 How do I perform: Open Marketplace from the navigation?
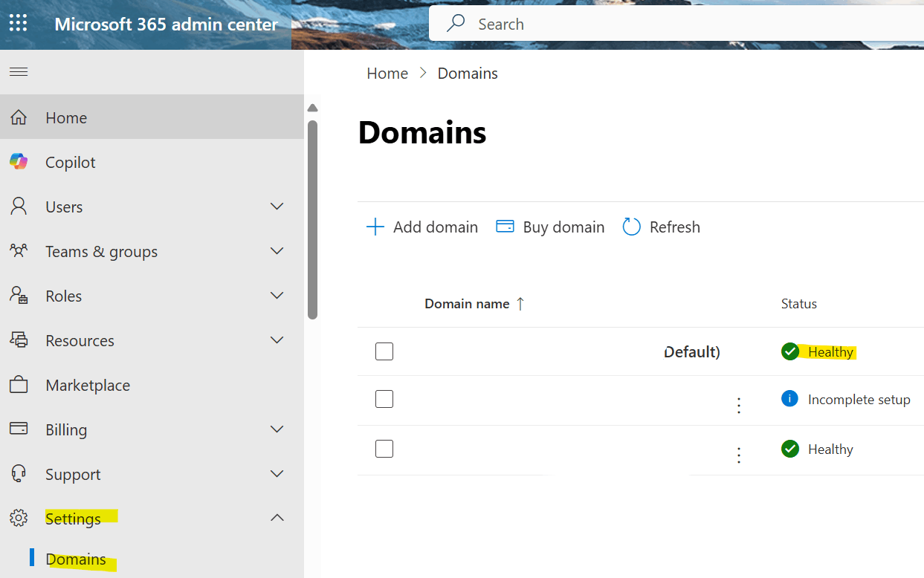[152, 385]
